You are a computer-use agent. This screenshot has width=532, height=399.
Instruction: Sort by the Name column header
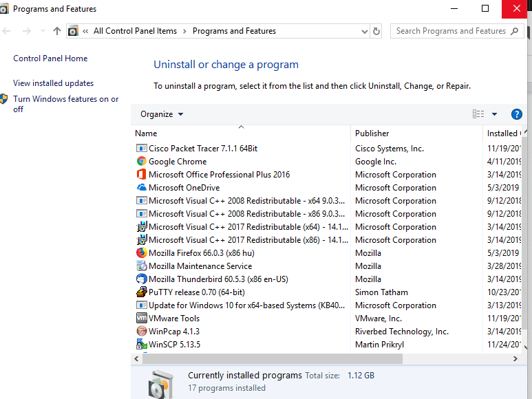coord(241,133)
